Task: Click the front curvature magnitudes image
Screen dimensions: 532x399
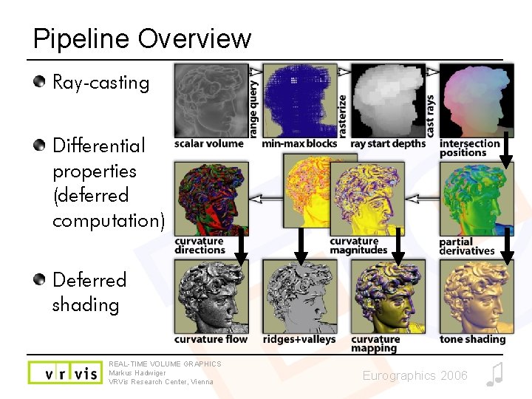Action: click(367, 199)
